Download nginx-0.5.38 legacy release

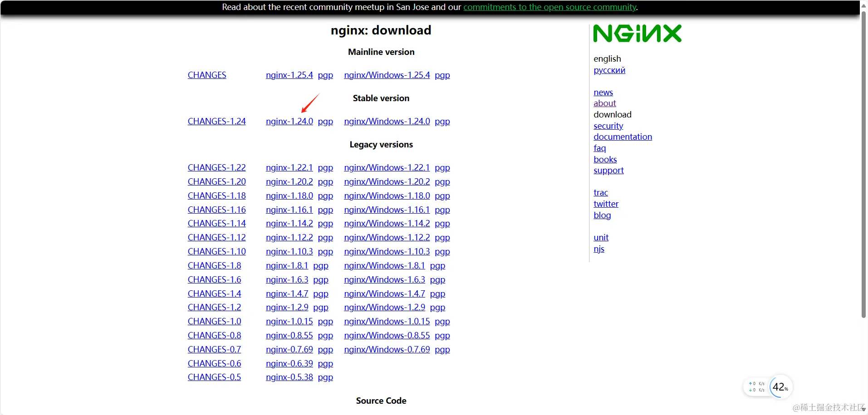coord(289,377)
